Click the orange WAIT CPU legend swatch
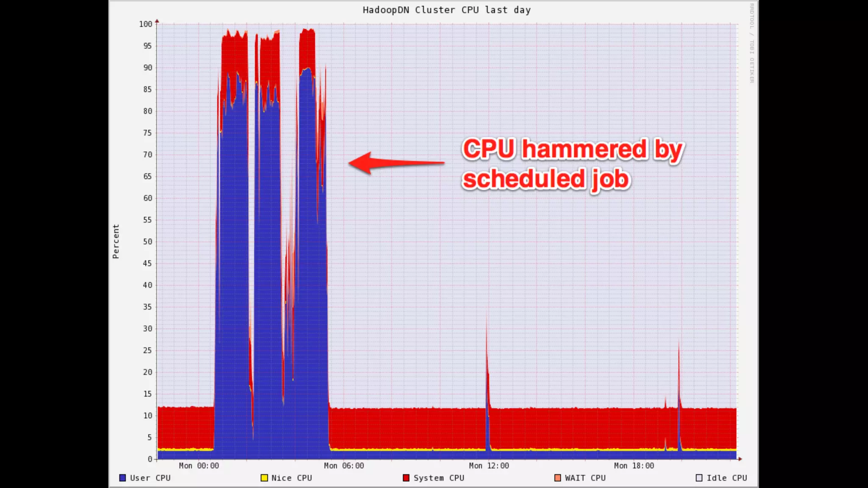The width and height of the screenshot is (868, 488). pos(557,478)
